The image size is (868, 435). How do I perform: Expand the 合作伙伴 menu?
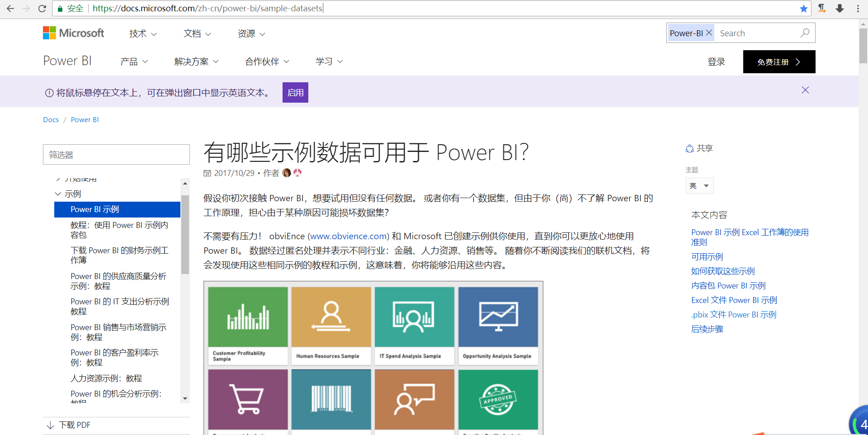pyautogui.click(x=267, y=61)
